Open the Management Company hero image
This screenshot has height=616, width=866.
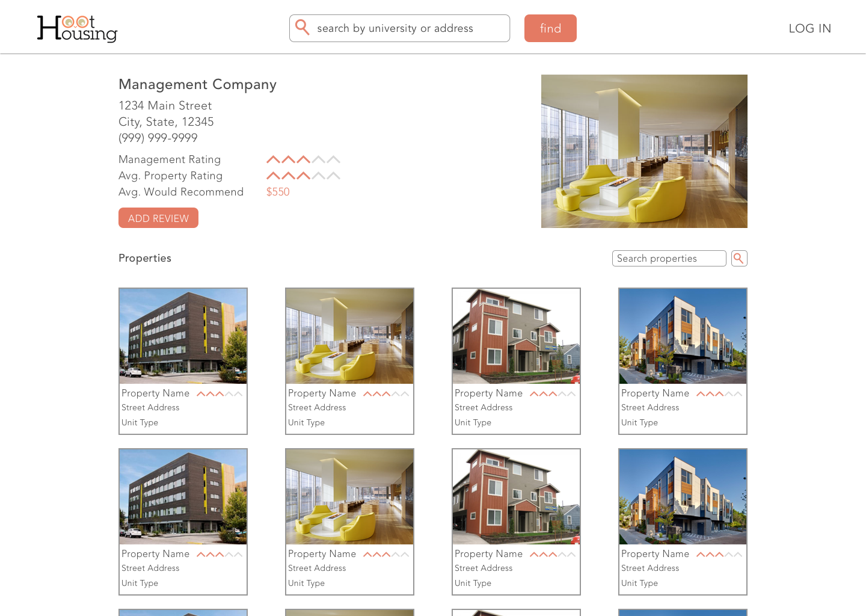click(644, 151)
